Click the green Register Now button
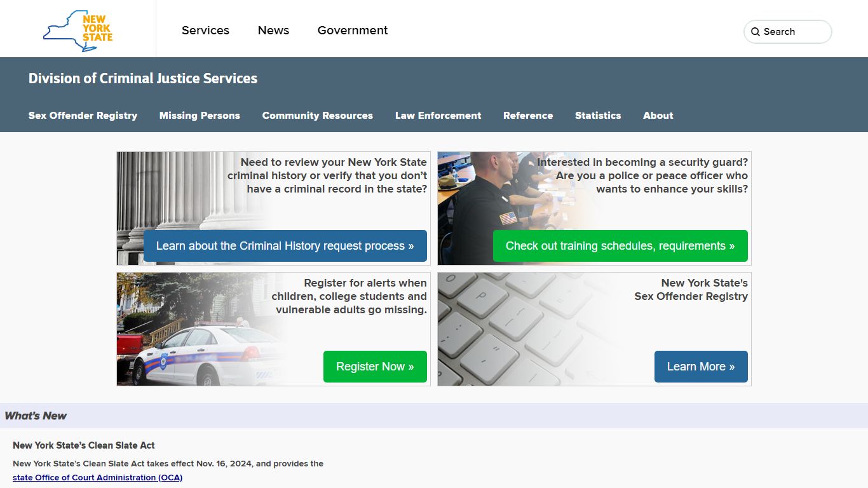 click(x=375, y=367)
